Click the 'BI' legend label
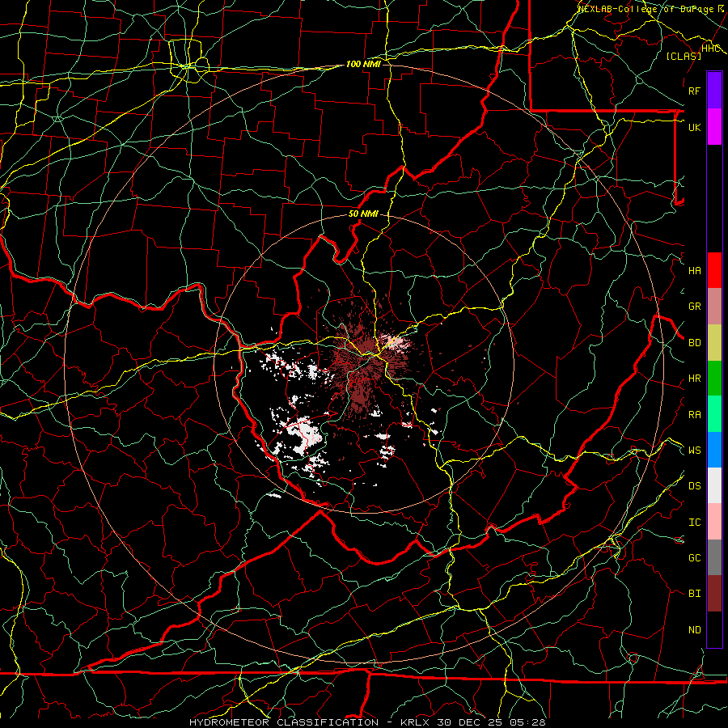 coord(695,594)
